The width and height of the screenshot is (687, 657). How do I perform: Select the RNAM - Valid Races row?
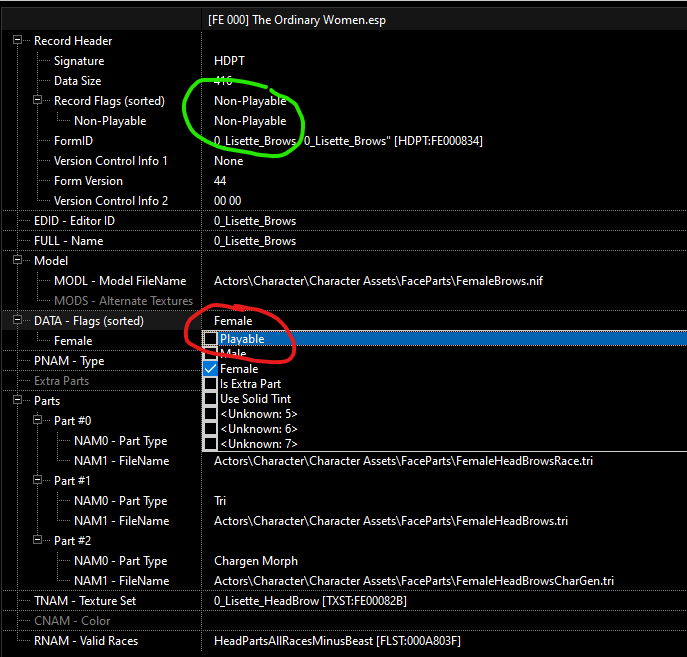tap(86, 641)
